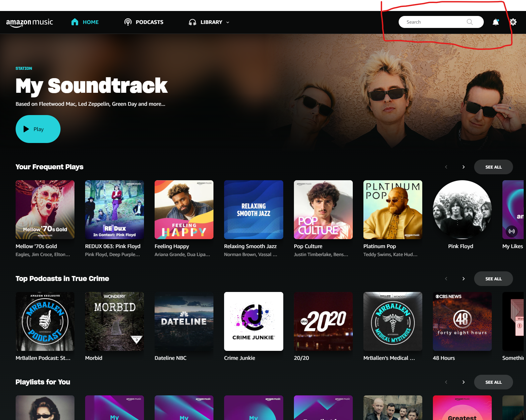See all Top Podcasts in True Crime
The image size is (526, 420).
point(493,279)
